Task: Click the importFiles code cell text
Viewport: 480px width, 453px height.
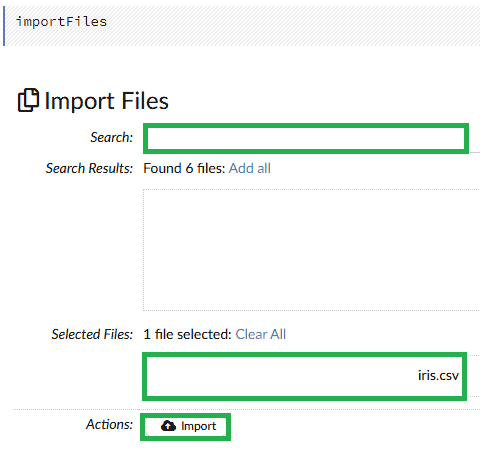Action: coord(61,22)
